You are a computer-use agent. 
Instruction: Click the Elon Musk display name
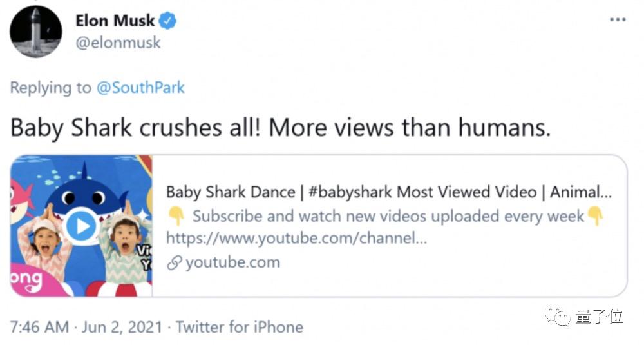point(115,21)
